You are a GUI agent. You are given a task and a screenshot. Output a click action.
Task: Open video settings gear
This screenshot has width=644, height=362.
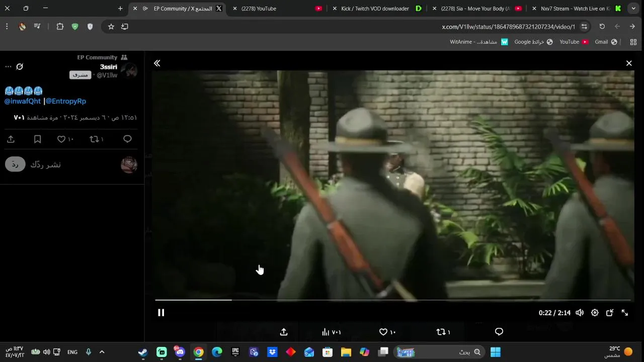595,313
